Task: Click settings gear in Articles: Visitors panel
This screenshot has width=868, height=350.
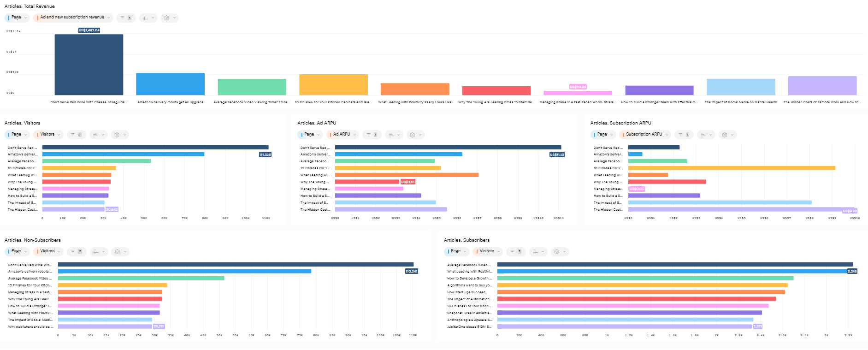Action: [120, 135]
